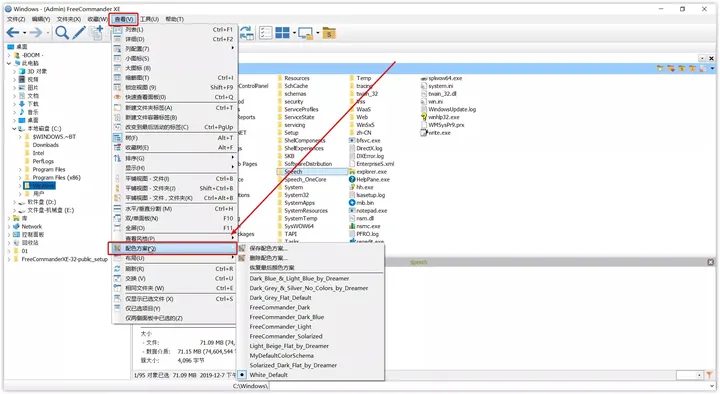This screenshot has width=720, height=394.
Task: Click the Back navigation arrow in toolbar
Action: (13, 33)
